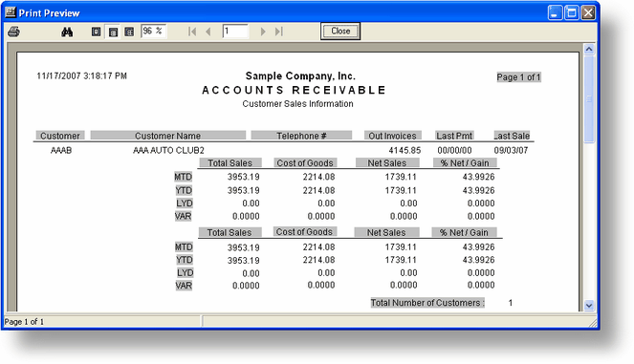
Task: Click the Print Preview window title icon
Action: 11,12
